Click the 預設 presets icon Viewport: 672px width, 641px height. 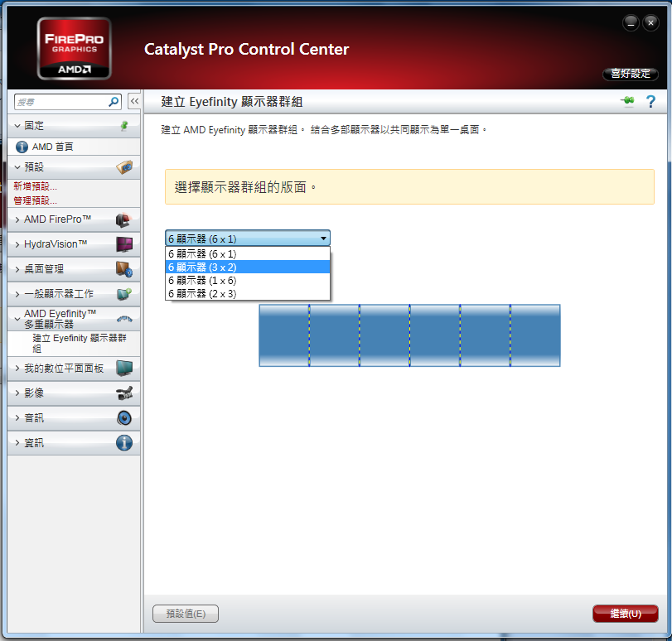124,167
